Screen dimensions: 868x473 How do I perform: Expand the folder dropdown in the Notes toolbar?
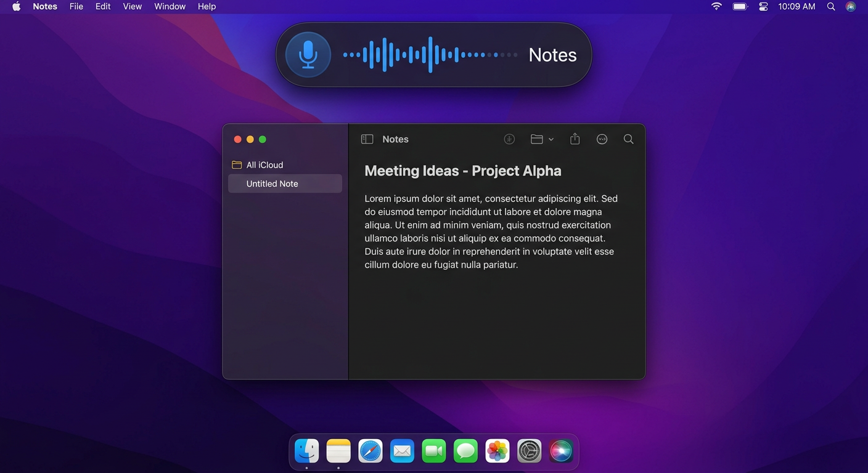[x=551, y=139]
